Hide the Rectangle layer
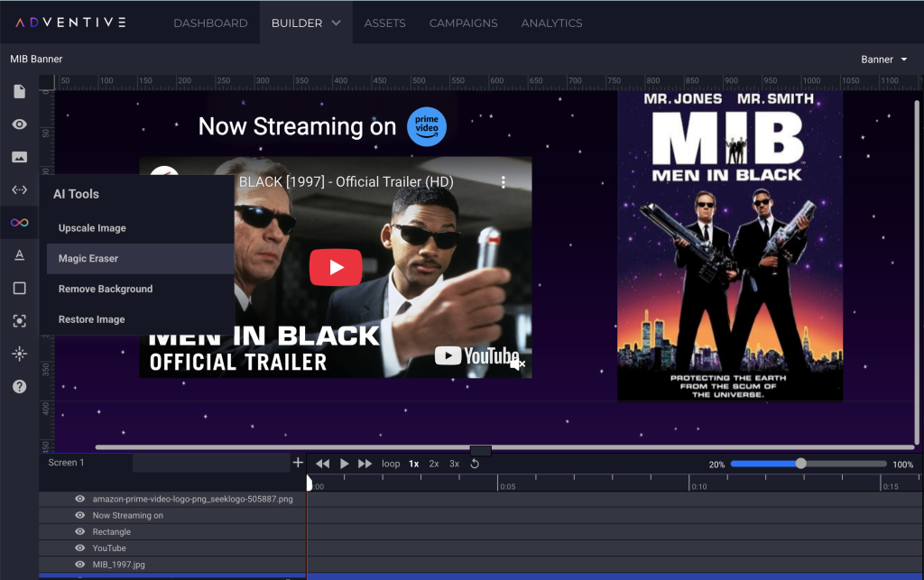This screenshot has width=924, height=580. tap(80, 531)
